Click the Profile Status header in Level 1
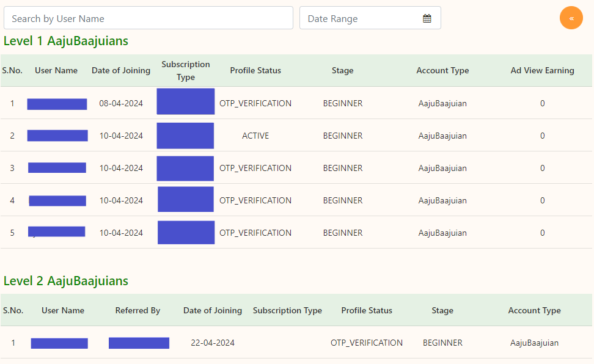This screenshot has height=364, width=594. [x=255, y=70]
